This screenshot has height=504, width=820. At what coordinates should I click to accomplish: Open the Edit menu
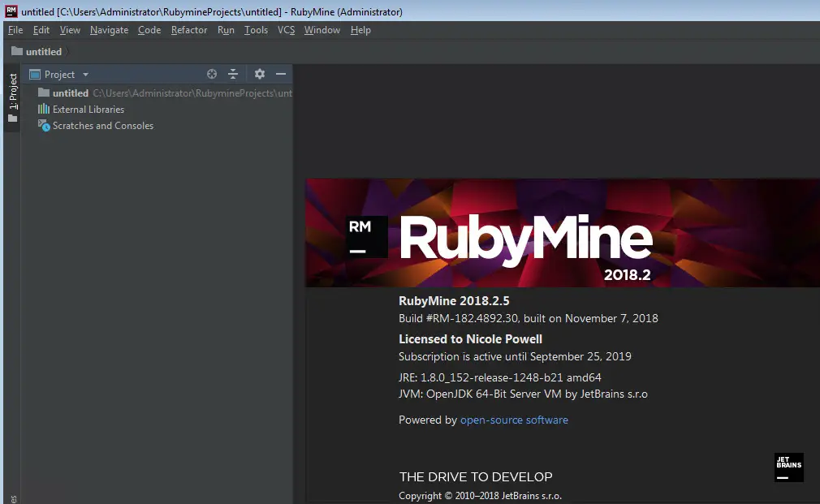click(41, 30)
